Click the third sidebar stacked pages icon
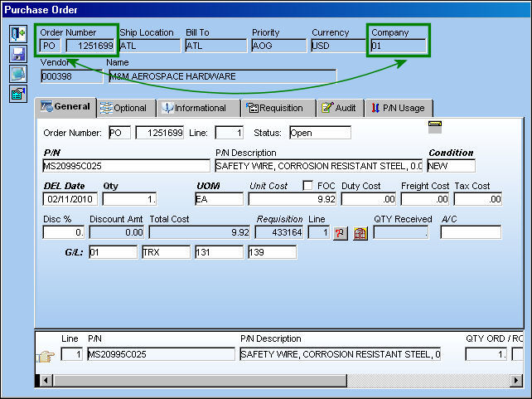The image size is (532, 399). pos(18,74)
